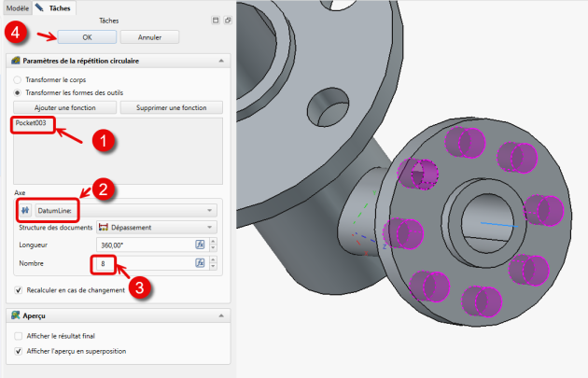Click the Aperçu section header icon
Viewport: 588px width, 378px height.
pos(16,315)
